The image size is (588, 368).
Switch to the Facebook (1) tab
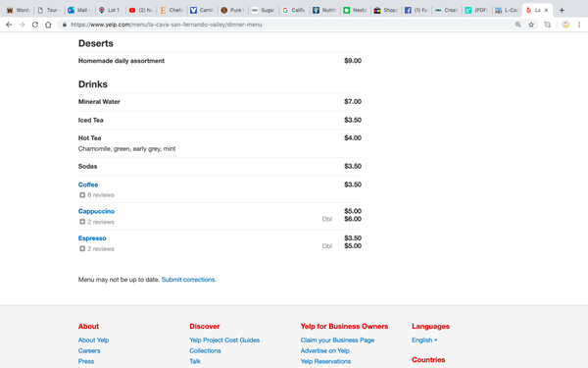(416, 10)
